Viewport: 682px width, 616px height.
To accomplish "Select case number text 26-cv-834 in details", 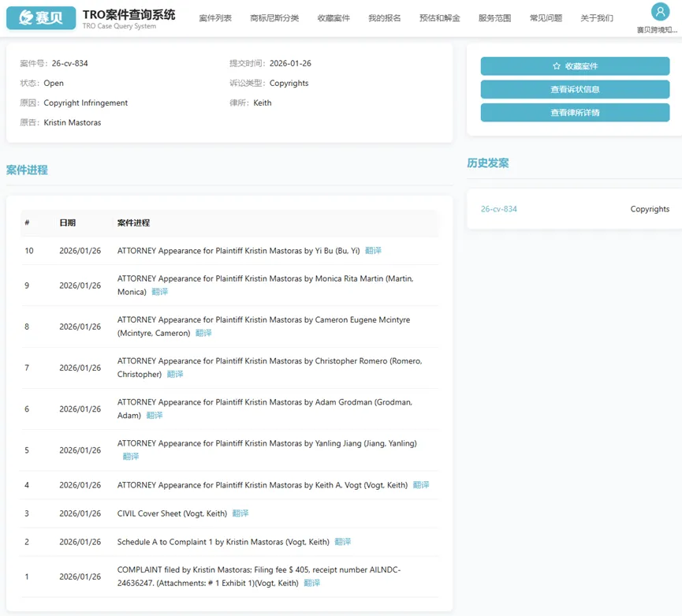I will (69, 63).
